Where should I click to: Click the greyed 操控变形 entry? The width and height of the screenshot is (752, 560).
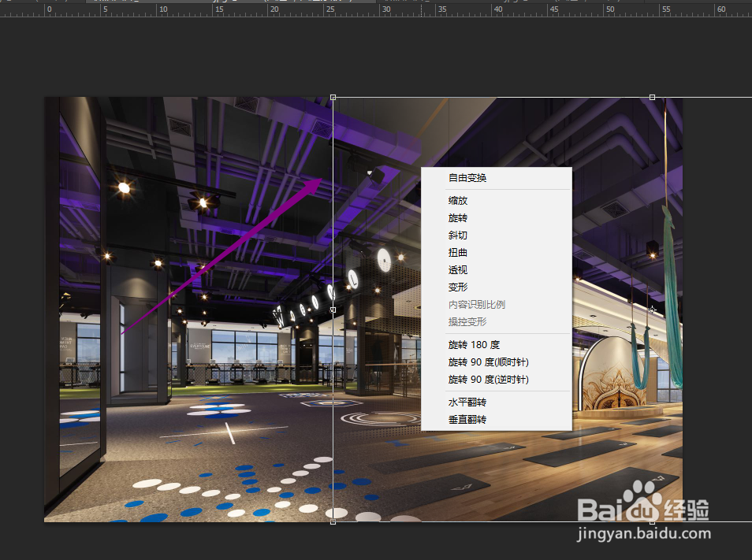[497, 321]
